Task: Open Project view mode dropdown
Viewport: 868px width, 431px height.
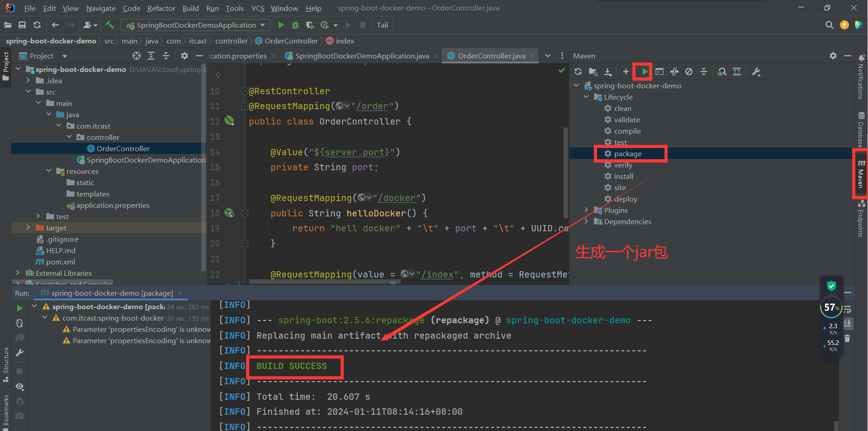Action: pyautogui.click(x=65, y=56)
